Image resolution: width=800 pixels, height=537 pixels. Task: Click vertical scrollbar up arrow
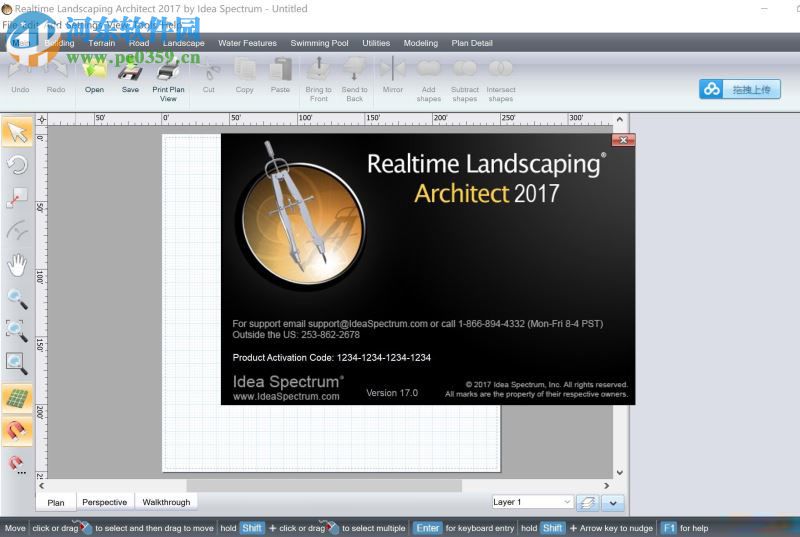pyautogui.click(x=620, y=119)
